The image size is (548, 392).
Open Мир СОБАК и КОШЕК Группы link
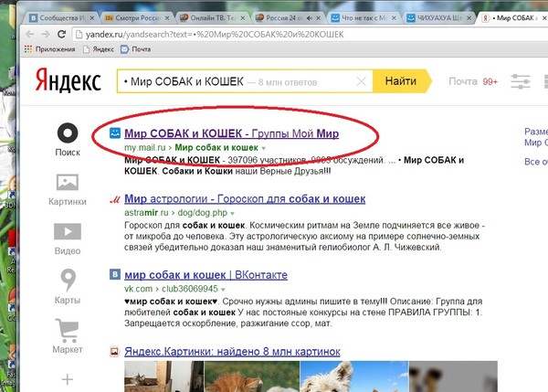231,133
